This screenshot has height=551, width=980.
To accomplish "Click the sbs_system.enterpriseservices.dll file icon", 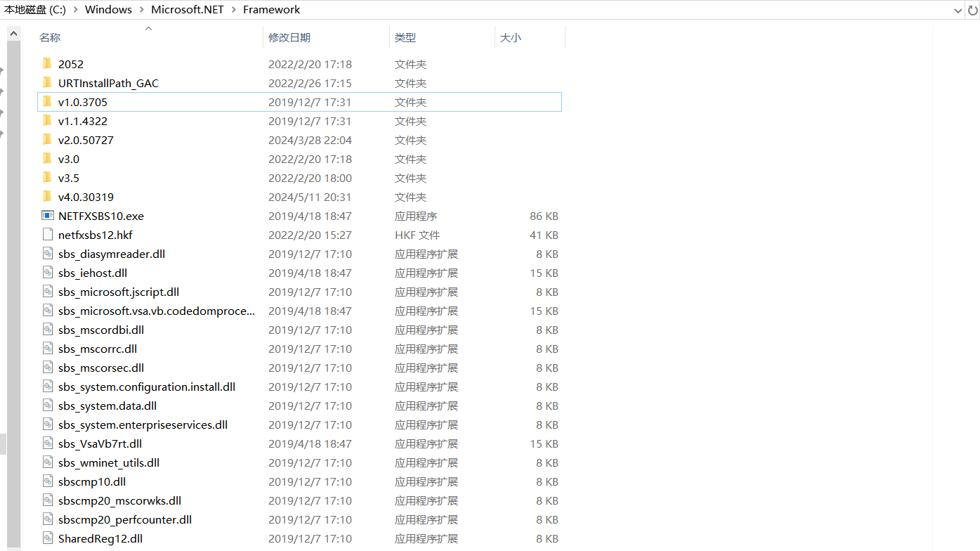I will [x=48, y=424].
